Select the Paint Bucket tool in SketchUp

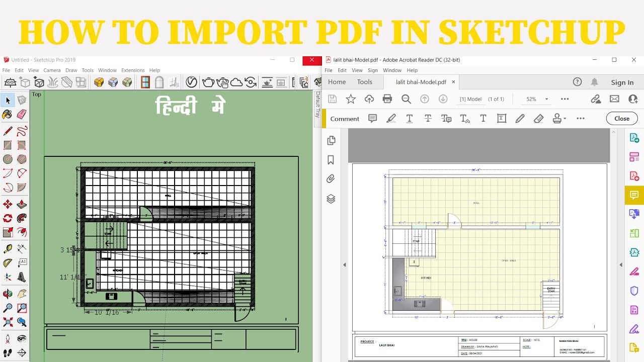point(8,115)
